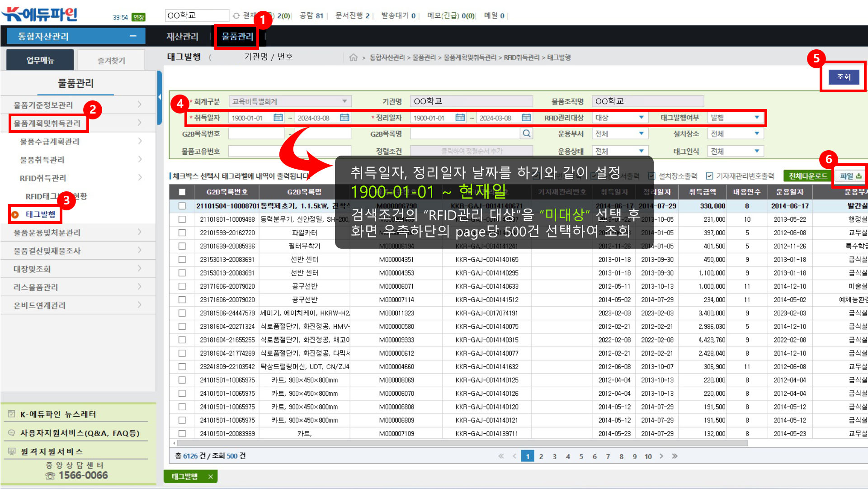Switch to the 즐겨찾기 tab
The width and height of the screenshot is (868, 489).
click(111, 60)
